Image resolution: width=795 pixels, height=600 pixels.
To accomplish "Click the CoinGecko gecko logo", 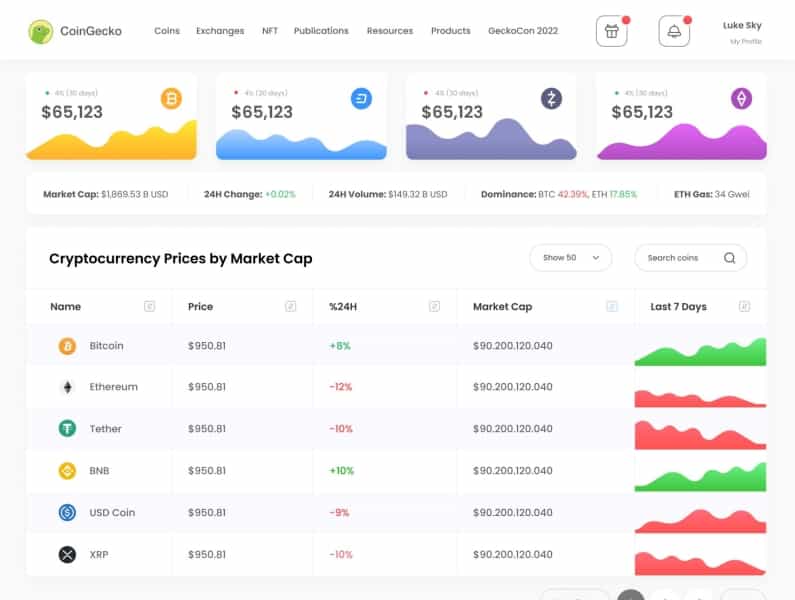I will 41,31.
